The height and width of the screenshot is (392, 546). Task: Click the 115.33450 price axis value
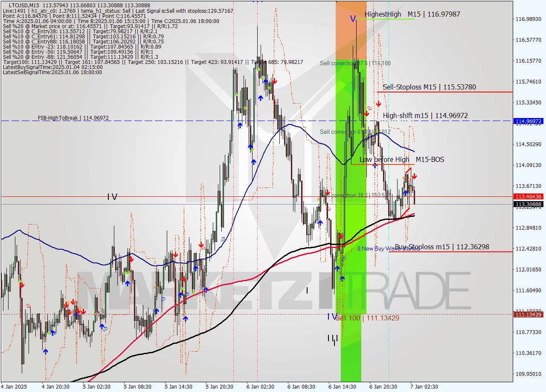pos(528,102)
